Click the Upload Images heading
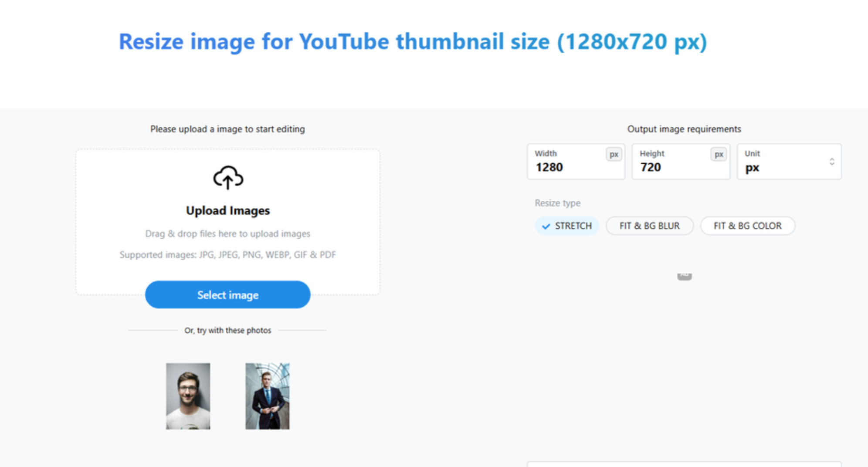 tap(228, 210)
